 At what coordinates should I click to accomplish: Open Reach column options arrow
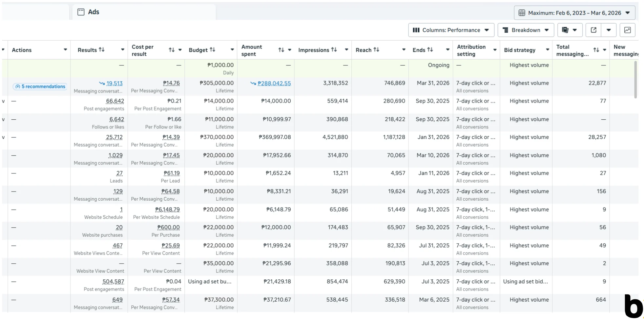click(x=404, y=50)
